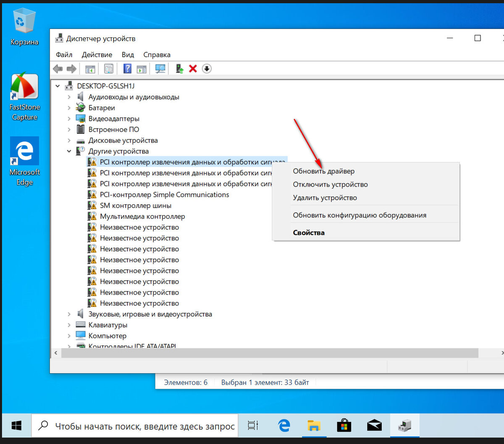Click the left arrow of the horizontal scrollbar

(x=56, y=353)
